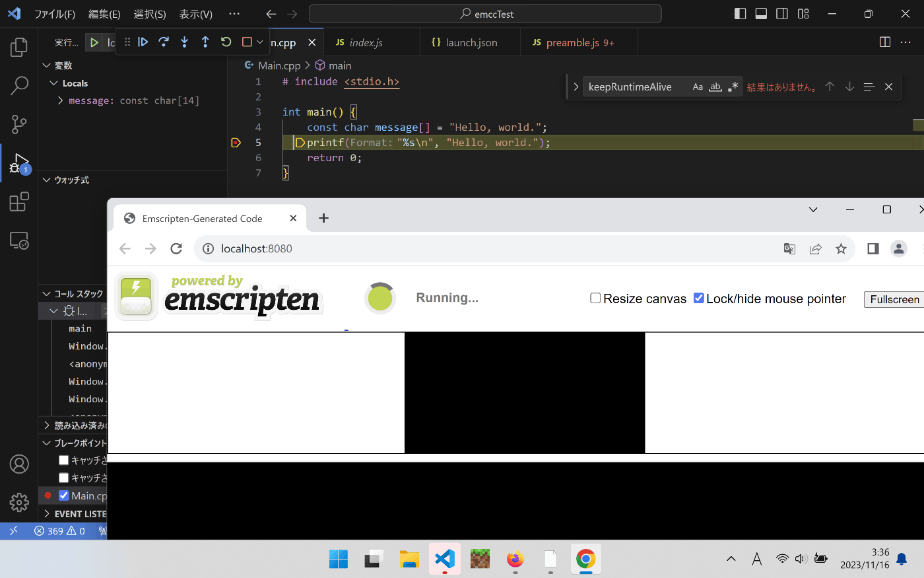
Task: Toggle primary side bar layout icon
Action: 740,14
